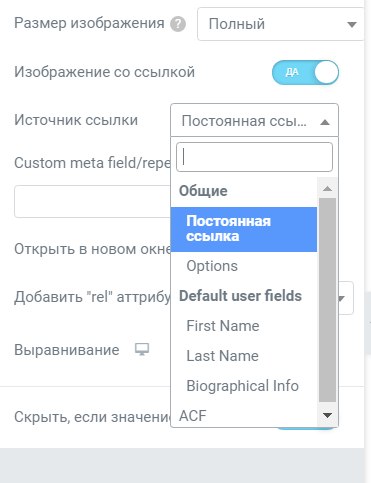Click the Полный dropdown arrow
371x483 pixels.
click(352, 24)
